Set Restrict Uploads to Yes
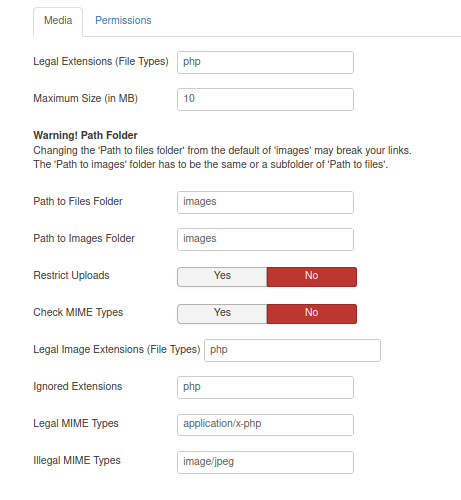The width and height of the screenshot is (461, 500). (x=222, y=277)
